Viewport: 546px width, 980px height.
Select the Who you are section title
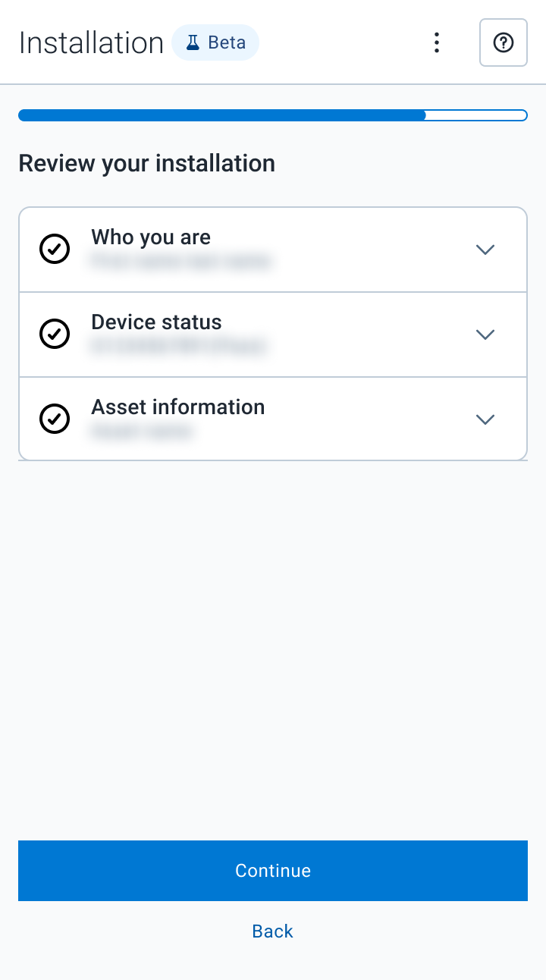151,237
